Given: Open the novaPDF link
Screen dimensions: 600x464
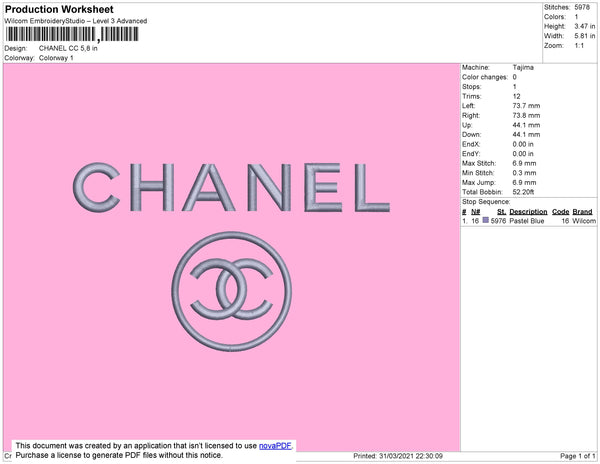Looking at the screenshot, I should tap(275, 446).
